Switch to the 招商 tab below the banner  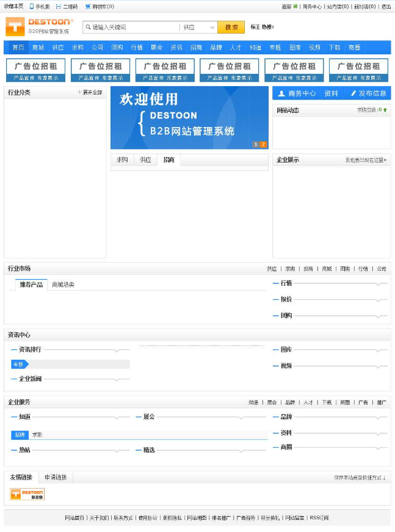[x=169, y=160]
